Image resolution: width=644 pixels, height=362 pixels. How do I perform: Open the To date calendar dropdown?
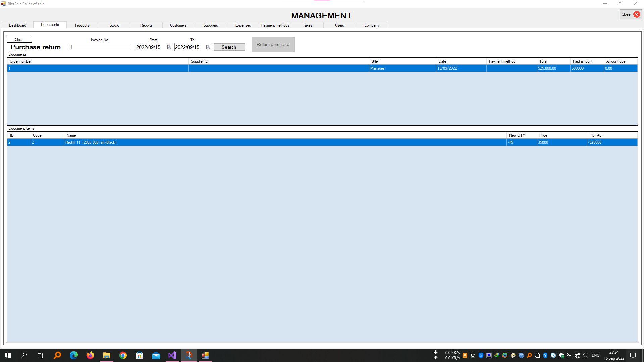(208, 47)
